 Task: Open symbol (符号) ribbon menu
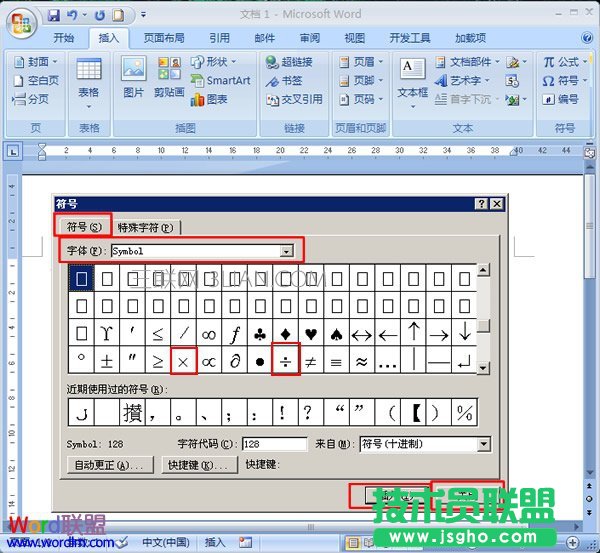point(565,80)
